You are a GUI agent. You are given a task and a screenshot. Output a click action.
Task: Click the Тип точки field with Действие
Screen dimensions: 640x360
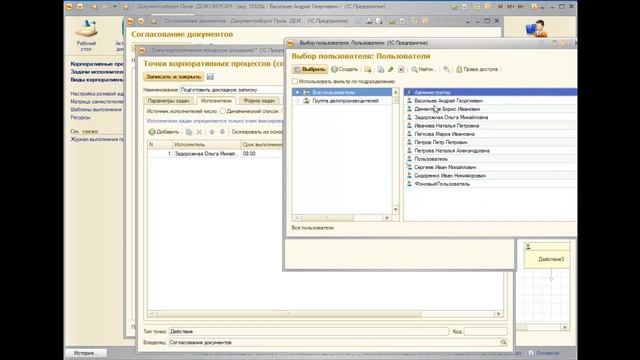(309, 331)
